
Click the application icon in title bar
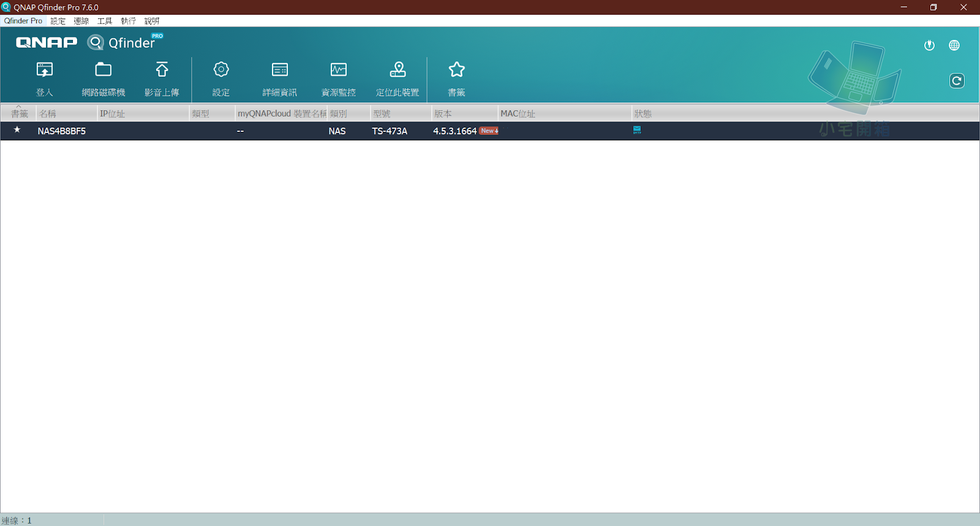tap(6, 7)
